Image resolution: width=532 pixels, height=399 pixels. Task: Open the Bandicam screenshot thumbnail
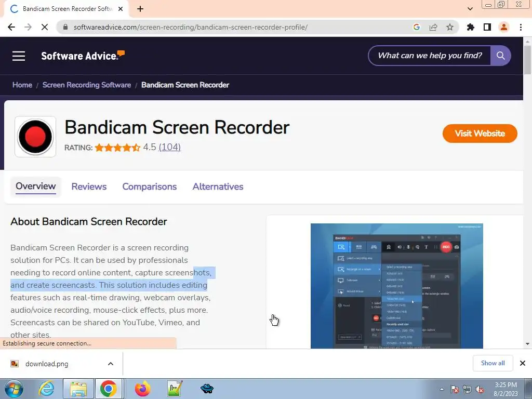396,286
